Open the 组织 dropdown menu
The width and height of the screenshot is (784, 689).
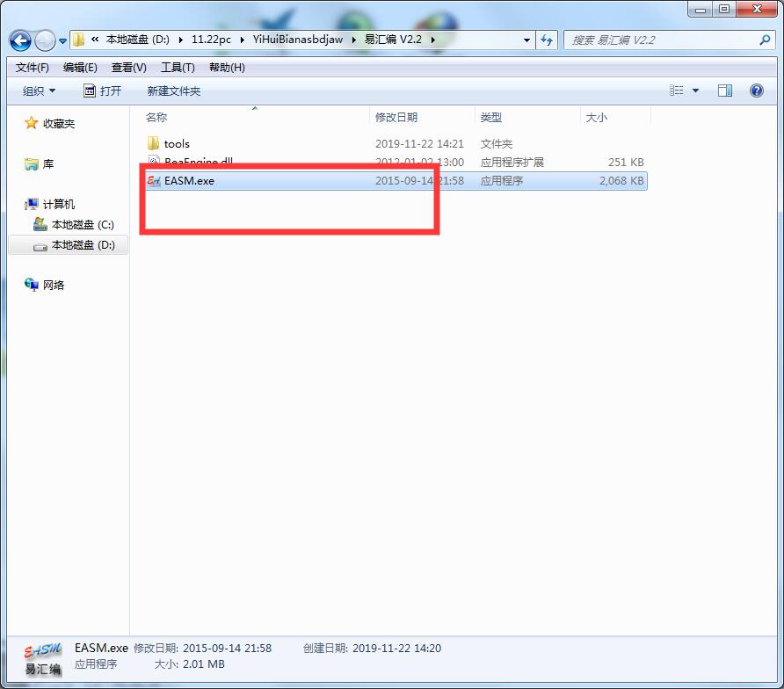[x=39, y=91]
